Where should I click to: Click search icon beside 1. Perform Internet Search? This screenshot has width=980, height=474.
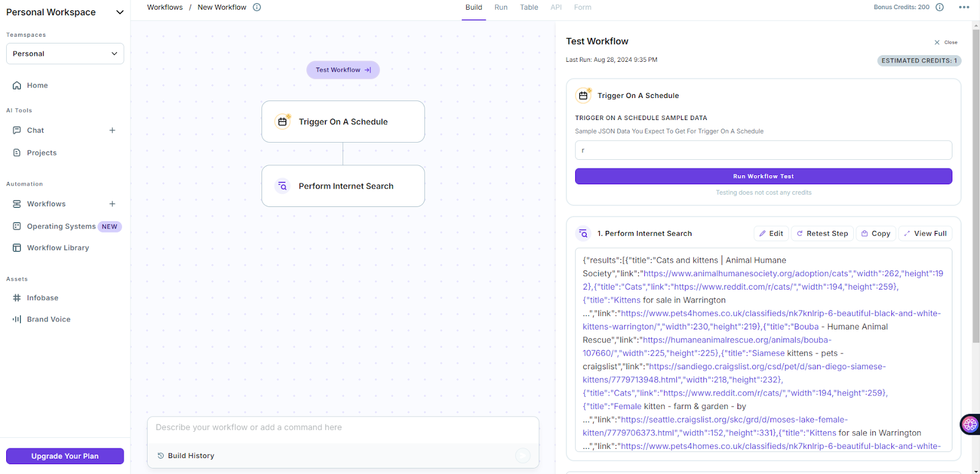coord(584,234)
